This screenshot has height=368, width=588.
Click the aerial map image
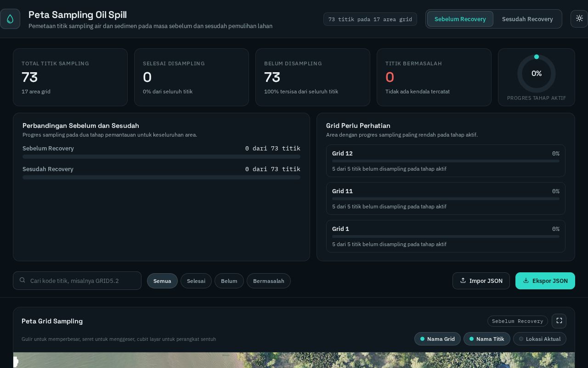pyautogui.click(x=294, y=360)
